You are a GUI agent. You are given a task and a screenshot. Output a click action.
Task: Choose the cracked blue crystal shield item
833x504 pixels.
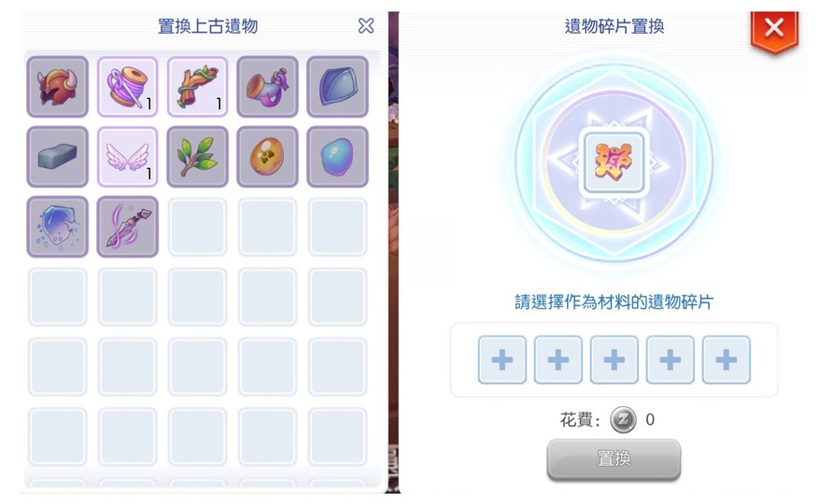coord(57,227)
